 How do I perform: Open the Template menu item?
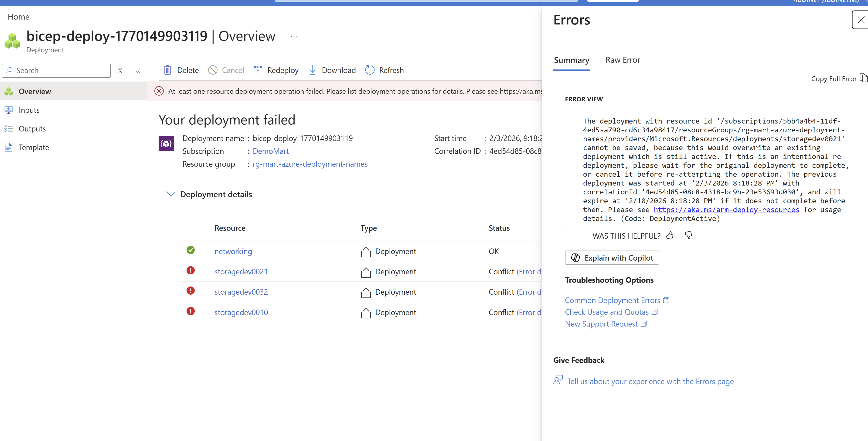tap(34, 147)
